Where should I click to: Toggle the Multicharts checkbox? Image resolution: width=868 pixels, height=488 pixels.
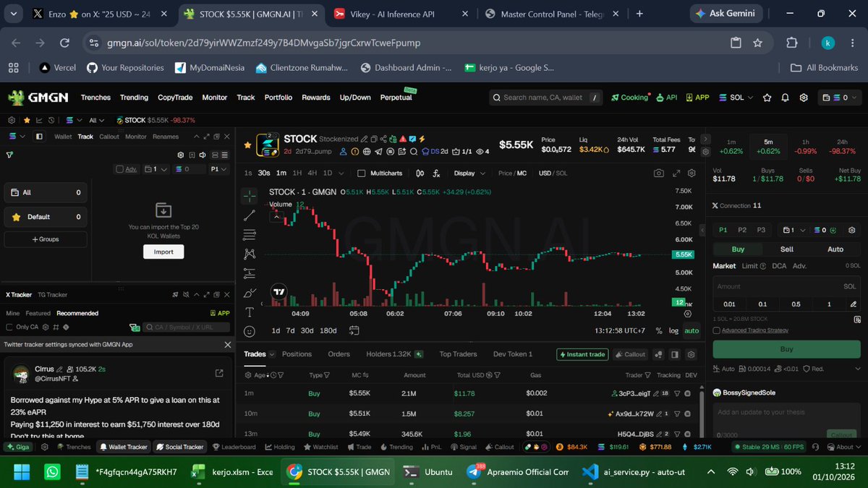pos(362,174)
